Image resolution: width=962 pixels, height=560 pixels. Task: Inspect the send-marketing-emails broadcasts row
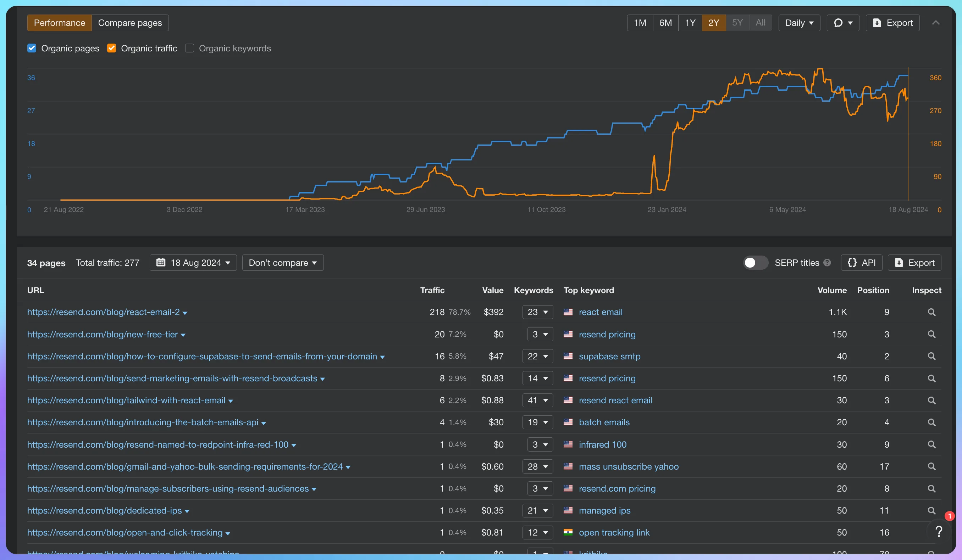pos(931,379)
